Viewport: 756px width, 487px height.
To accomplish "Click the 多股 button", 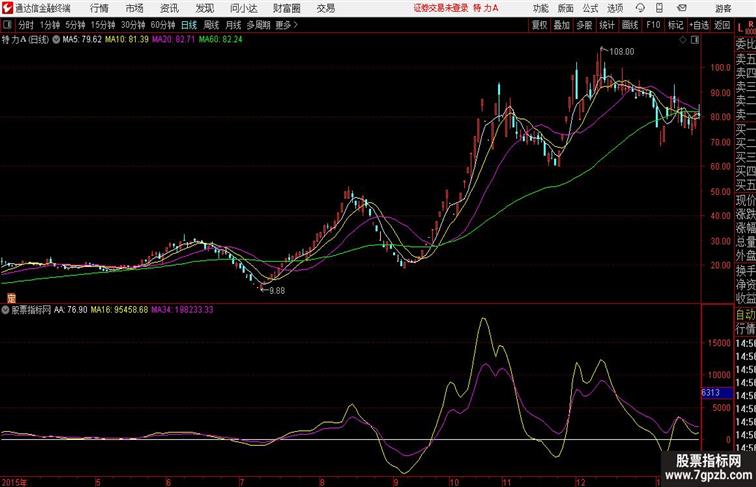I will tap(584, 25).
